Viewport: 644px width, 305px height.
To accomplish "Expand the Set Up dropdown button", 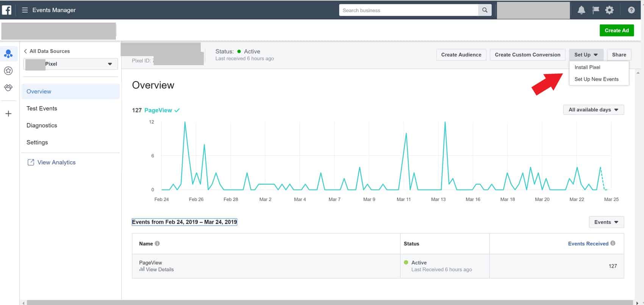I will pyautogui.click(x=586, y=55).
